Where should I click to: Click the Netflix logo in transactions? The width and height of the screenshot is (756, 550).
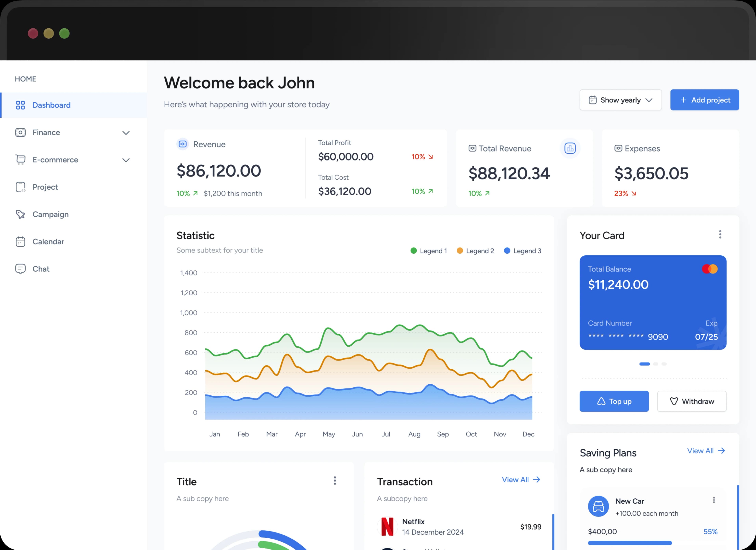pyautogui.click(x=387, y=527)
